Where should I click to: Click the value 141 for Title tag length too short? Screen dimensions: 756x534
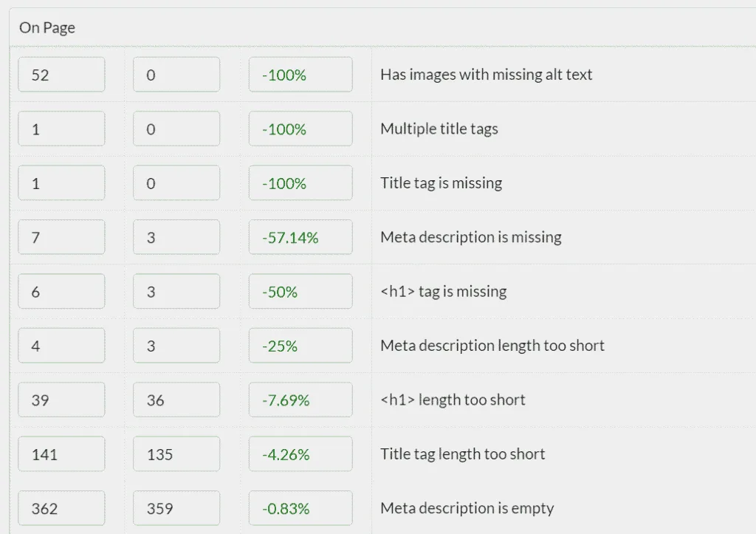pyautogui.click(x=61, y=453)
